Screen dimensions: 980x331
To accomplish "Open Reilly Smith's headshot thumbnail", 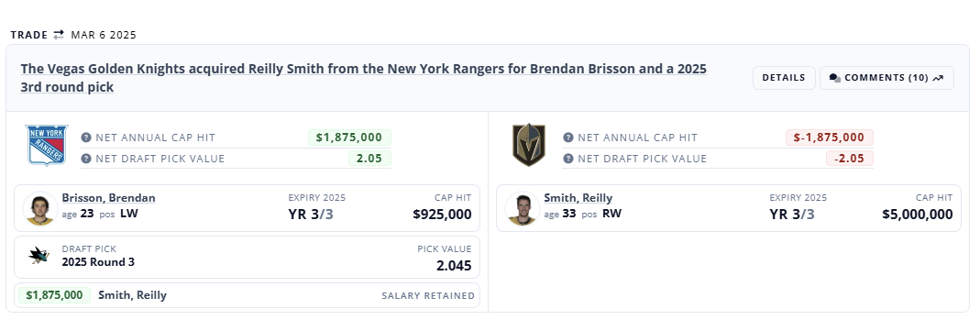I will point(523,208).
